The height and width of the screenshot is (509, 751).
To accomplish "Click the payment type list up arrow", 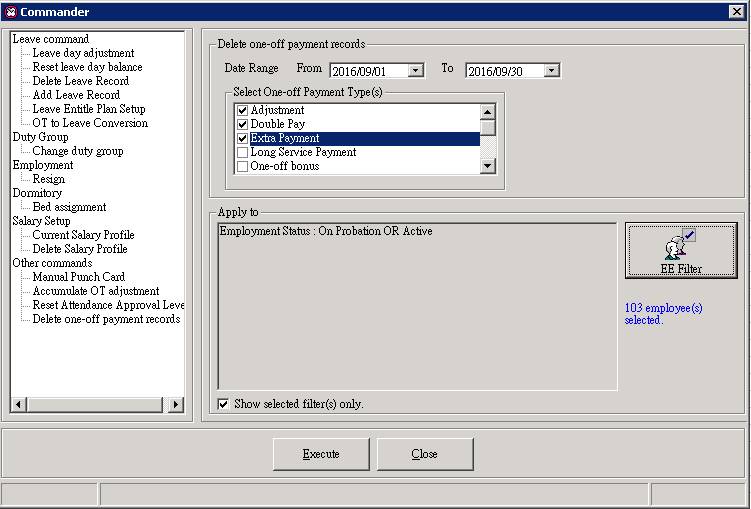I will pyautogui.click(x=488, y=112).
